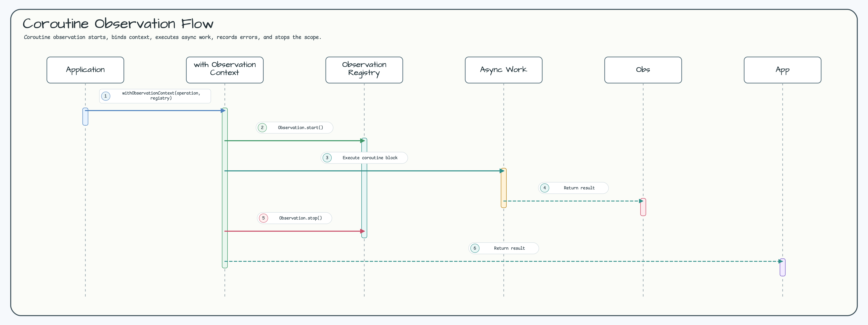Screen dimensions: 868x325
Task: Click the orange Async Work activation bar
Action: pyautogui.click(x=504, y=188)
